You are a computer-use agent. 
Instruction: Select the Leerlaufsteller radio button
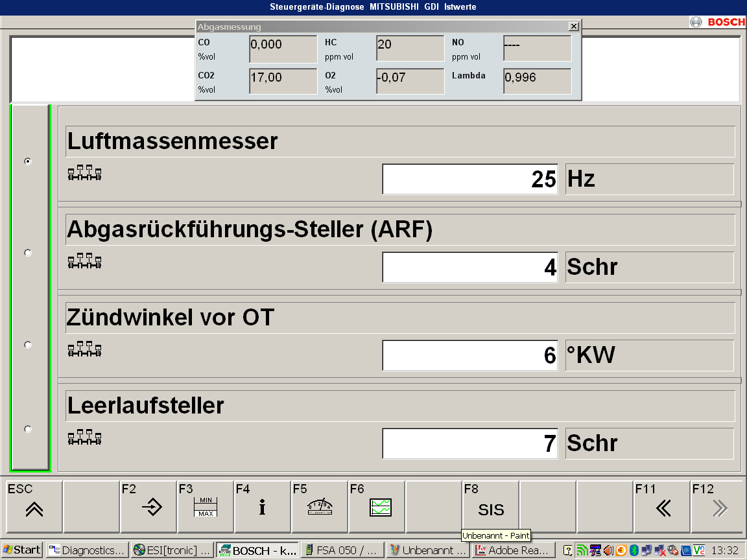pyautogui.click(x=28, y=429)
